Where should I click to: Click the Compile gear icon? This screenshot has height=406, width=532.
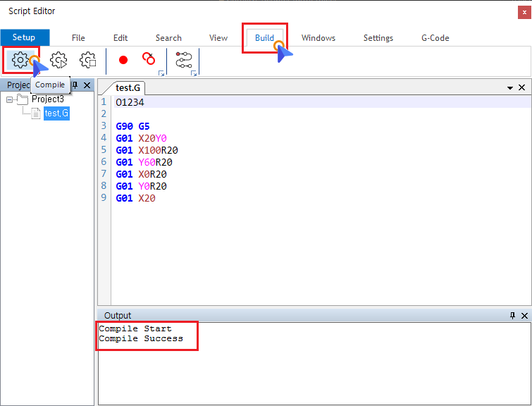pyautogui.click(x=20, y=60)
